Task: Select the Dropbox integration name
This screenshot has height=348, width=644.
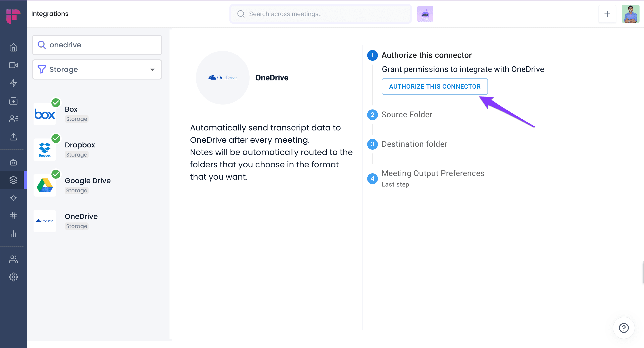Action: (80, 145)
